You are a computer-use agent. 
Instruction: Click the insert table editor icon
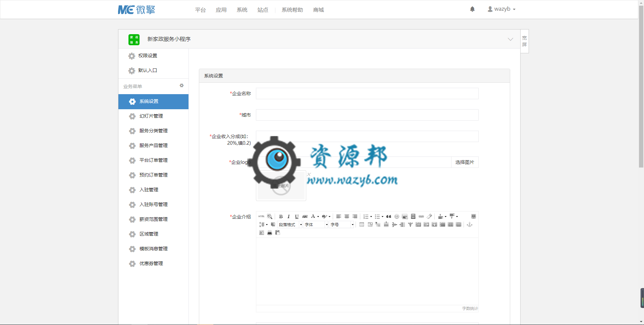click(362, 224)
